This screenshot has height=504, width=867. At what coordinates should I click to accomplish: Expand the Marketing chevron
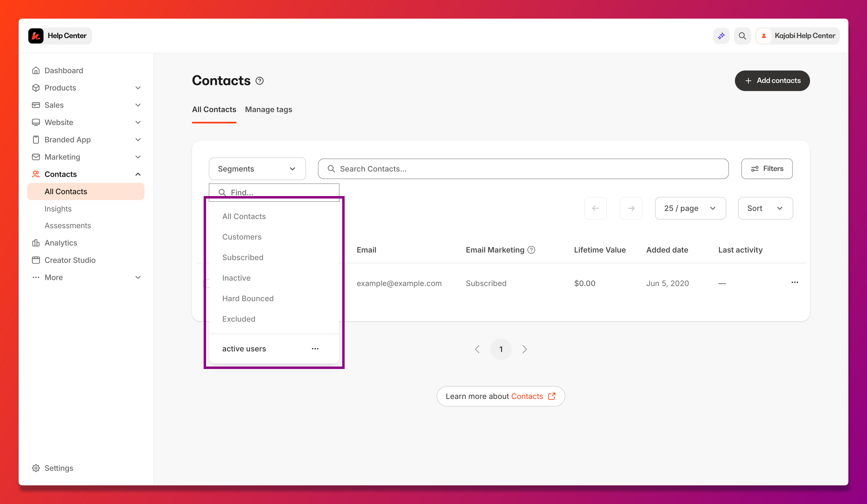click(138, 157)
